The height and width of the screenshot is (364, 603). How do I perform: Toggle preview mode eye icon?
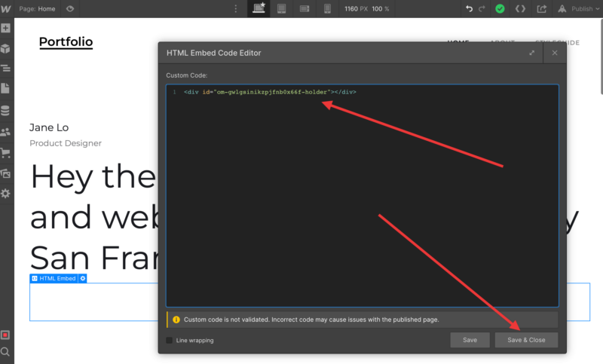(x=70, y=9)
